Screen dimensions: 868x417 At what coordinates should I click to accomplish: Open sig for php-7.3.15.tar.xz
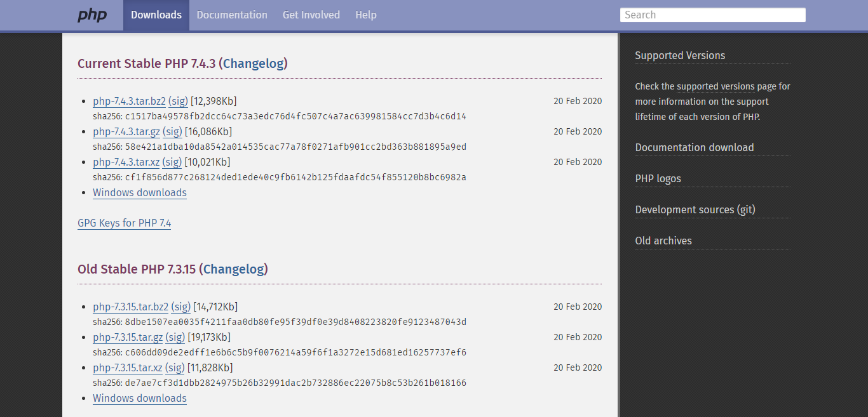coord(175,368)
